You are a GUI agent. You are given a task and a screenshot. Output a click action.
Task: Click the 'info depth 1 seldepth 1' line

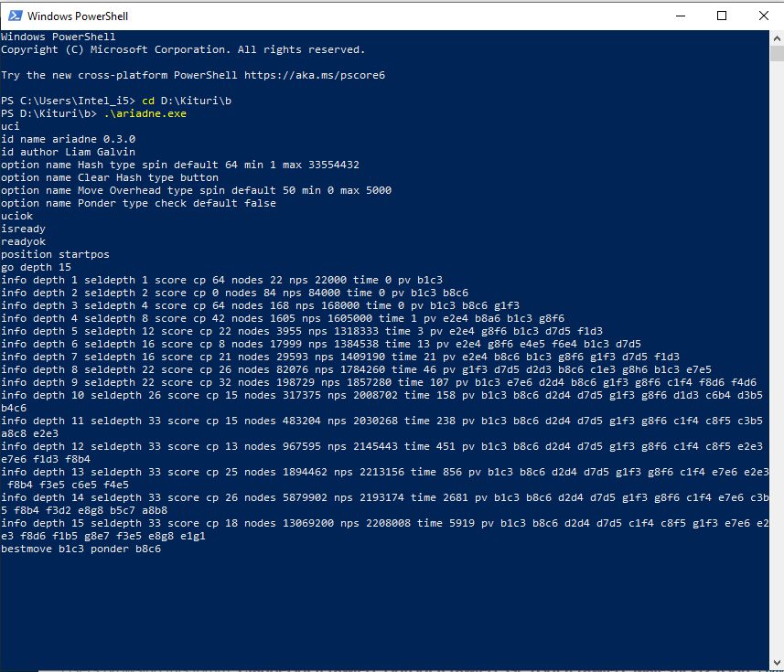(221, 280)
